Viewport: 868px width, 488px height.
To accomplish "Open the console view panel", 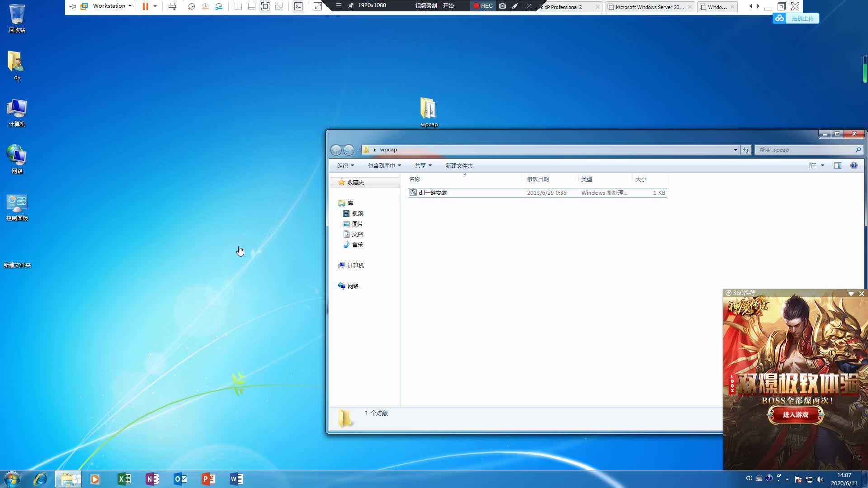I will [x=298, y=6].
